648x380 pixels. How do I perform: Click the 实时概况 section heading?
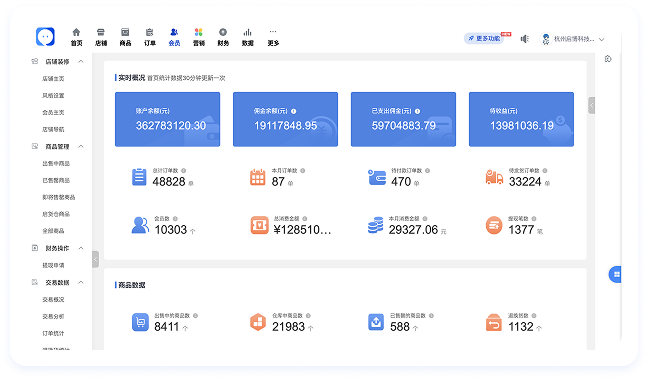[x=131, y=78]
